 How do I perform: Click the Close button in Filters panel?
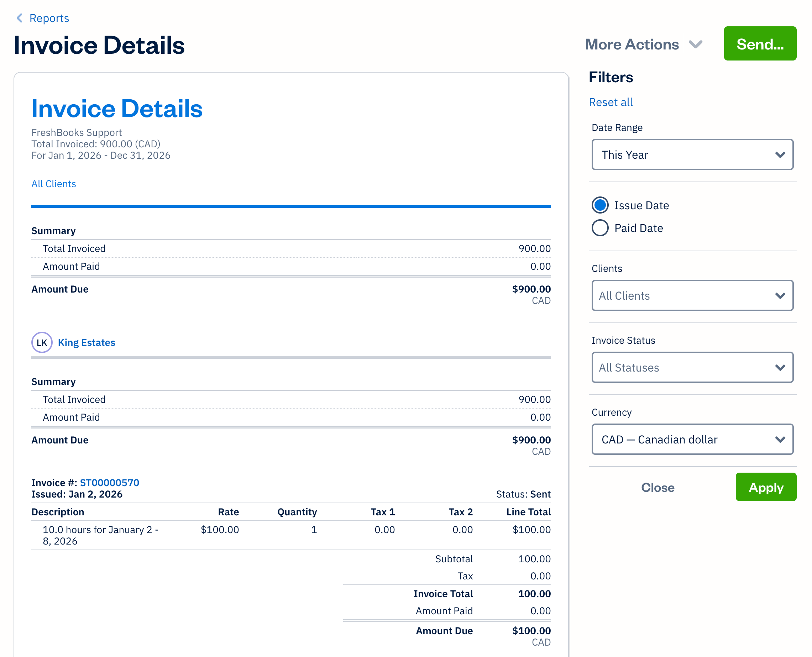pyautogui.click(x=658, y=488)
